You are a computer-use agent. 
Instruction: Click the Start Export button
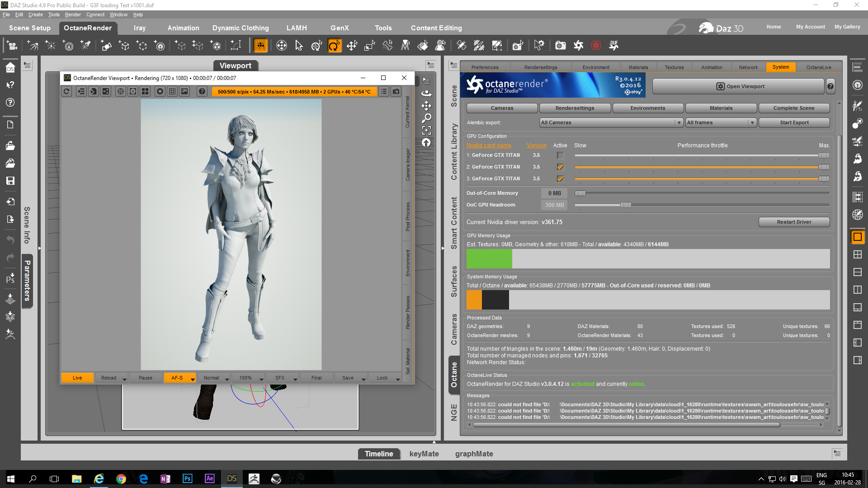(x=794, y=122)
